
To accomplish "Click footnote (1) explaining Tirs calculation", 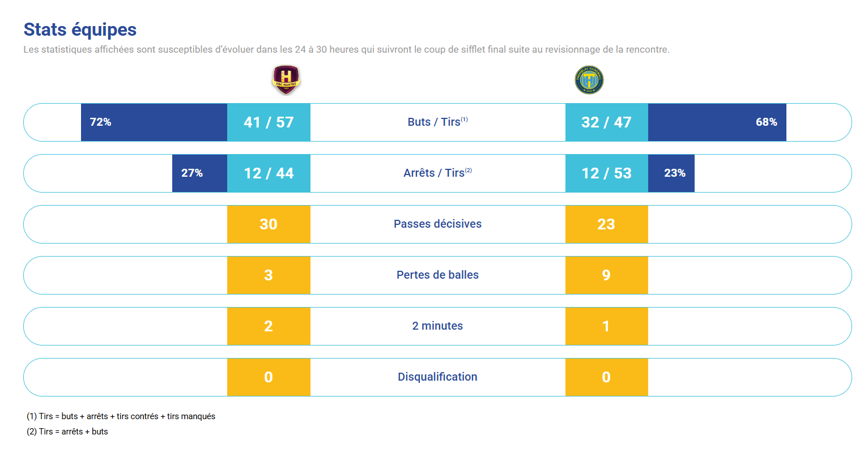I will 121,416.
